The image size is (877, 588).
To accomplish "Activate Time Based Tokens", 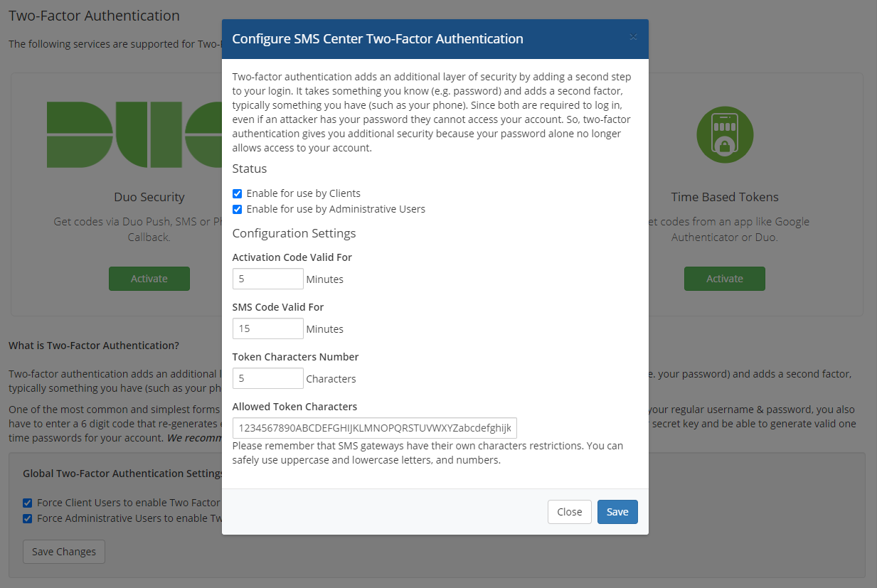I will point(724,278).
